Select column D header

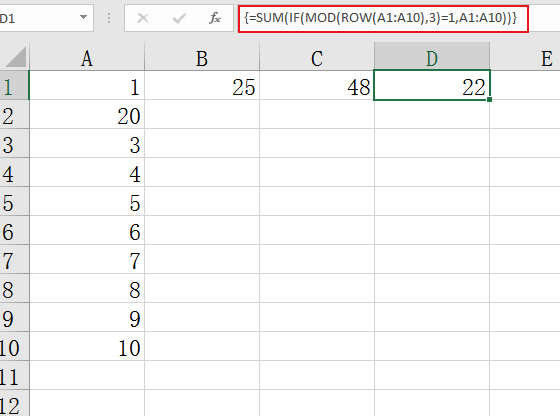click(432, 56)
